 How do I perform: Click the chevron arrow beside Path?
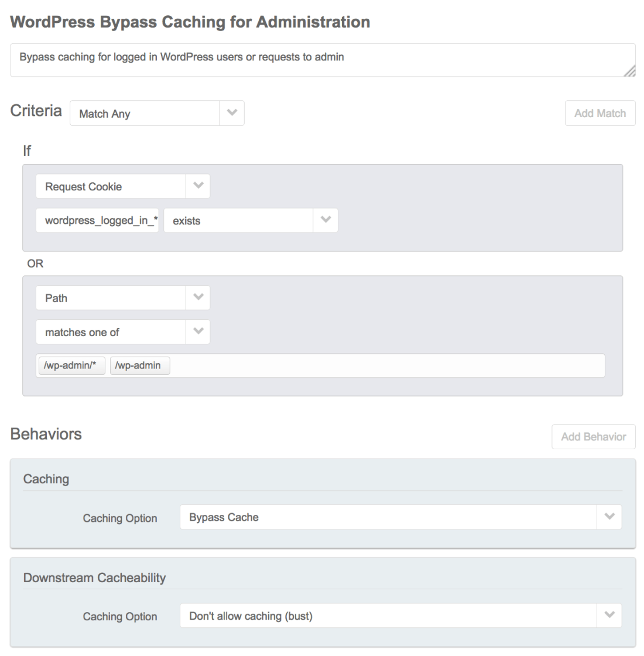click(198, 298)
